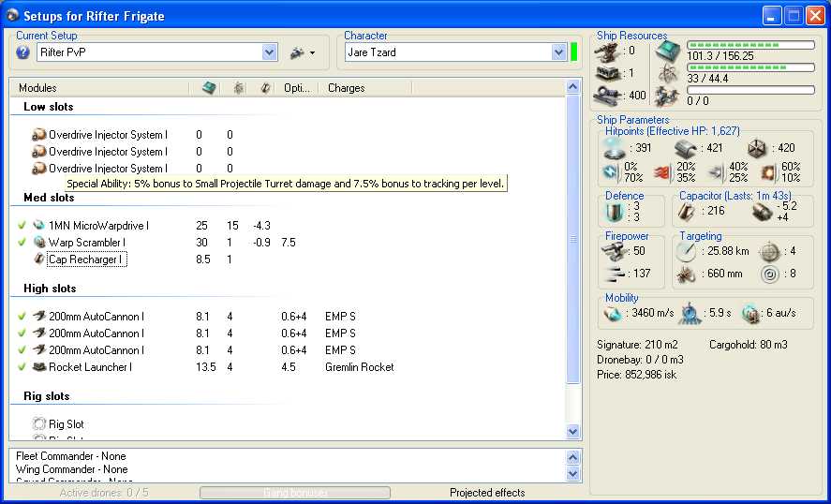831x504 pixels.
Task: Click the Defence shield icon
Action: point(616,212)
